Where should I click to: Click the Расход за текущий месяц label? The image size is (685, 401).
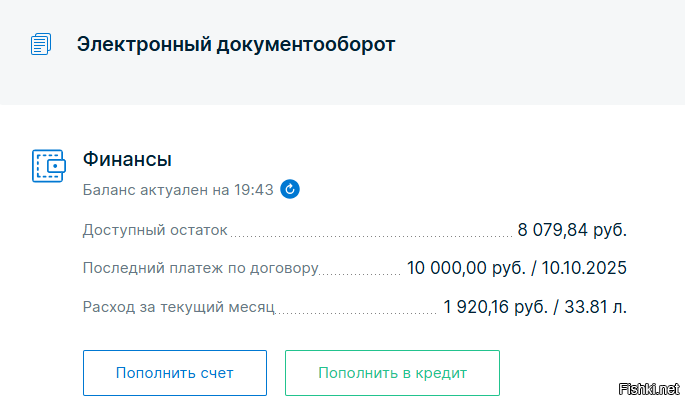(x=178, y=306)
